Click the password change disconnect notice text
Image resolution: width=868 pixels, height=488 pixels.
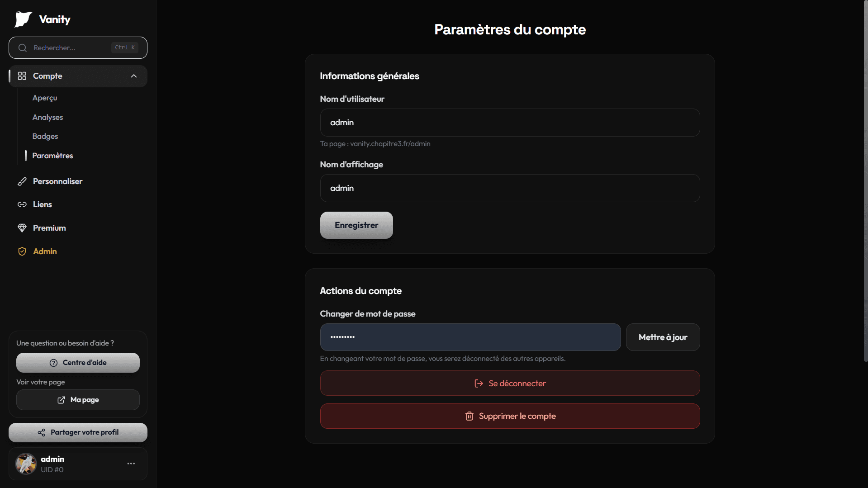(442, 359)
